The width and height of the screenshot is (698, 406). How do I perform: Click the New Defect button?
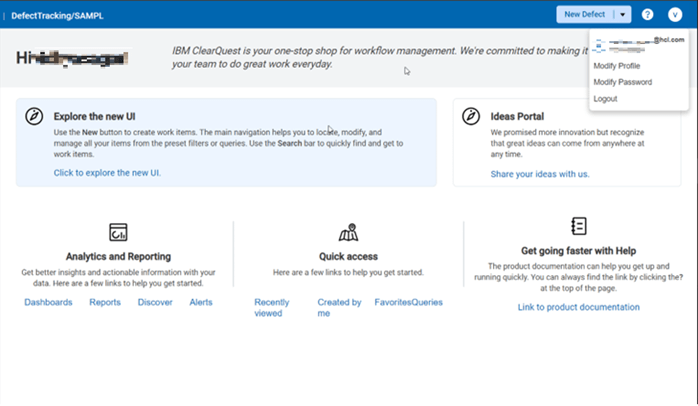(584, 15)
